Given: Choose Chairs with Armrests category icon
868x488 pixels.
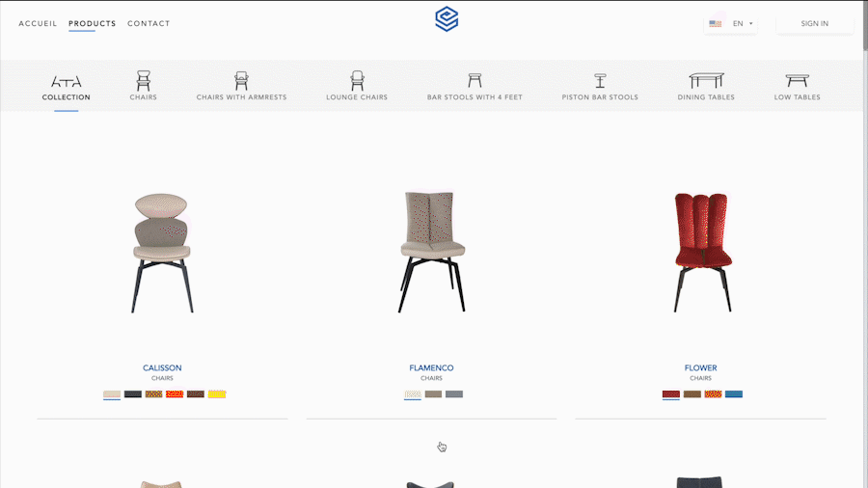Looking at the screenshot, I should (241, 81).
